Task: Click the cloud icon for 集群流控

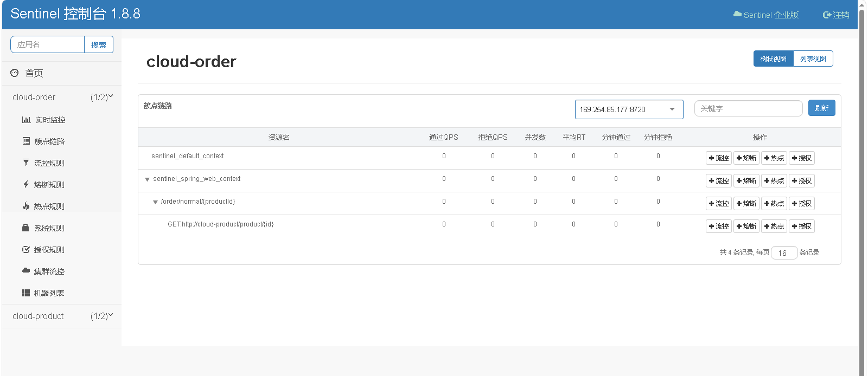Action: [26, 270]
